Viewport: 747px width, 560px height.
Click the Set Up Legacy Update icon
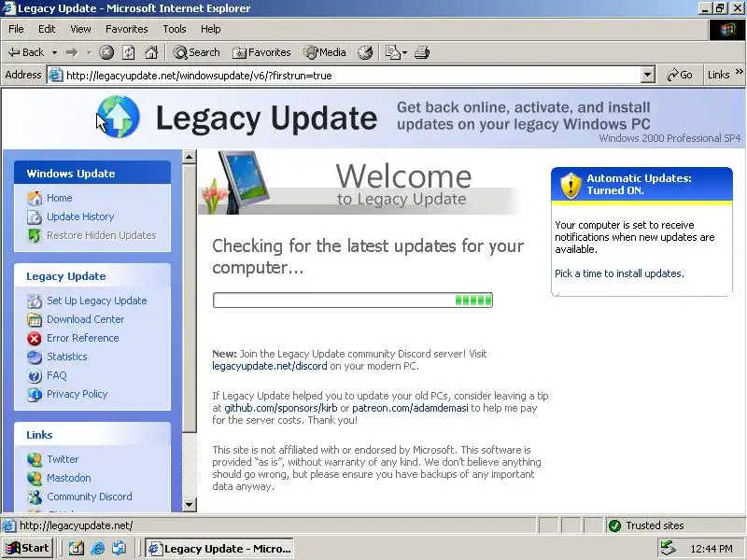pos(35,301)
